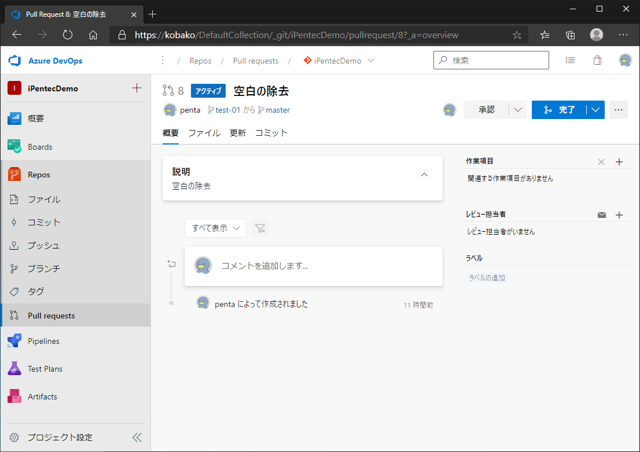Remove work items using the X icon
The width and height of the screenshot is (640, 452).
point(601,162)
